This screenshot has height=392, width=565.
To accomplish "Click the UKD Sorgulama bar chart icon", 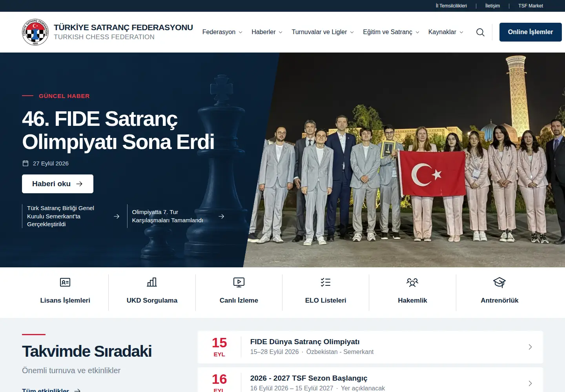I will click(152, 282).
